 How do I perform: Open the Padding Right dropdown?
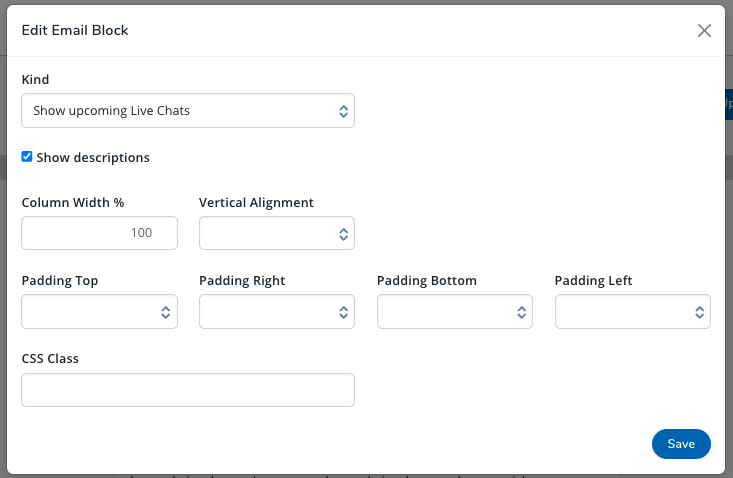tap(277, 312)
